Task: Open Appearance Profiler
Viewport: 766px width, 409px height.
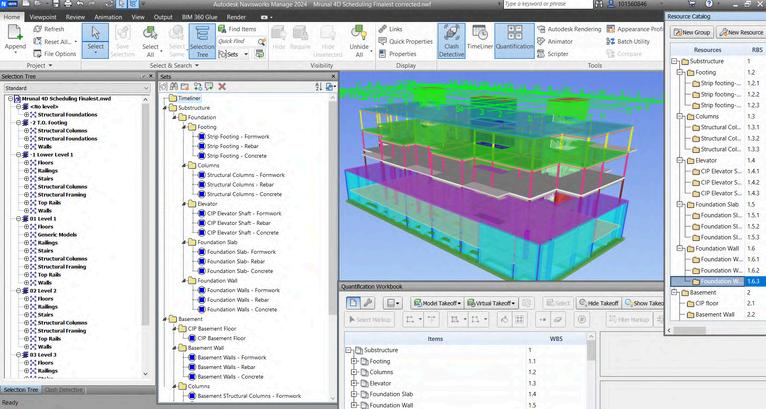Action: tap(634, 29)
